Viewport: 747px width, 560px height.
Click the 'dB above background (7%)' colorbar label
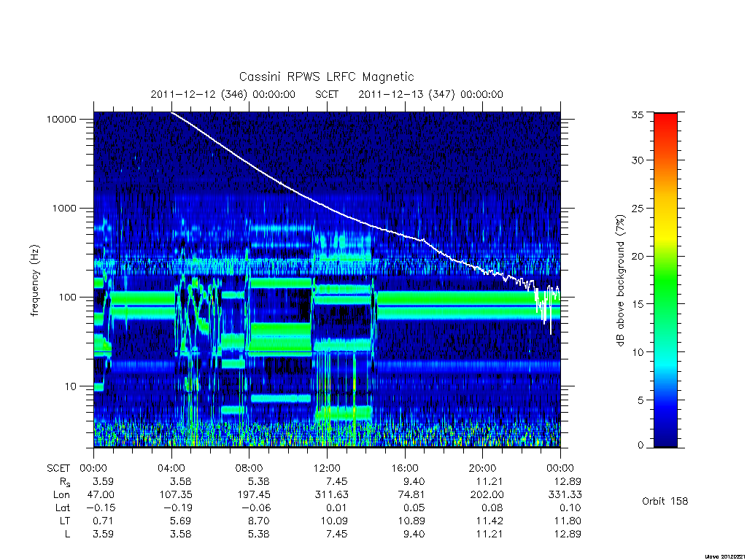[x=620, y=281]
